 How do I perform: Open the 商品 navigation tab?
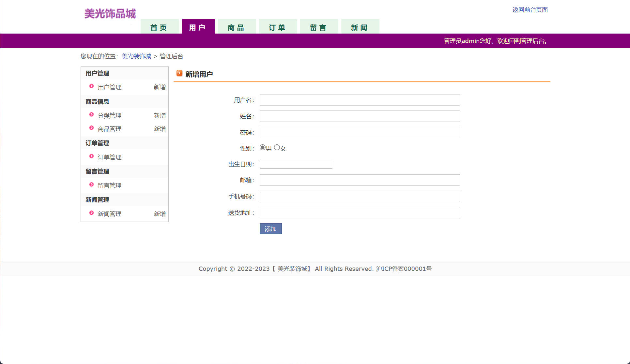236,27
